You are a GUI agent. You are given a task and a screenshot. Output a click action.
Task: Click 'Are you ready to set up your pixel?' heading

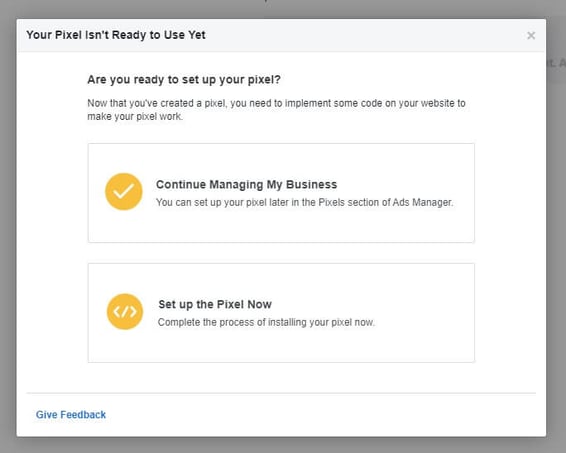(x=184, y=79)
